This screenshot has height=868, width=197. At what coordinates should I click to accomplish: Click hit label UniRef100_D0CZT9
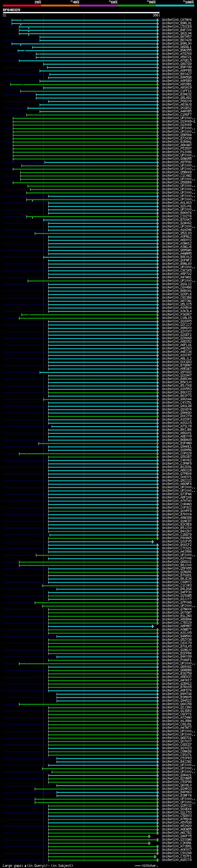click(x=177, y=416)
